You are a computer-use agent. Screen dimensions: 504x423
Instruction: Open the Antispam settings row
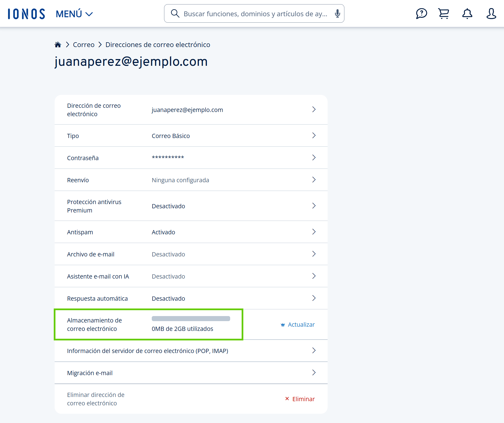(x=191, y=232)
